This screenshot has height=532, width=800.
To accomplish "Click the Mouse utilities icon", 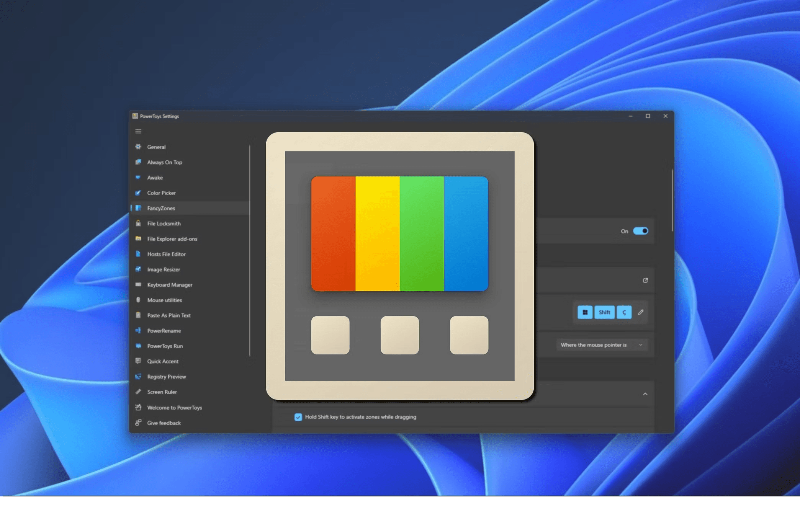I will [138, 300].
